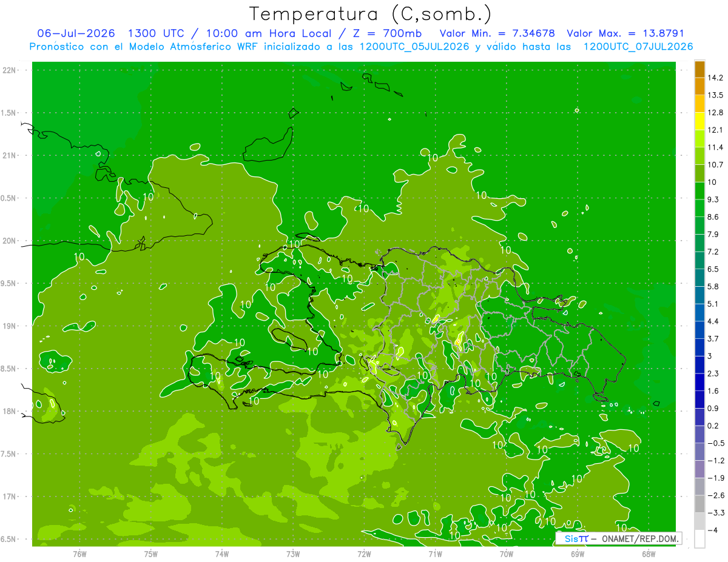Click the longitude label "70W"
The width and height of the screenshot is (728, 562).
pos(507,554)
